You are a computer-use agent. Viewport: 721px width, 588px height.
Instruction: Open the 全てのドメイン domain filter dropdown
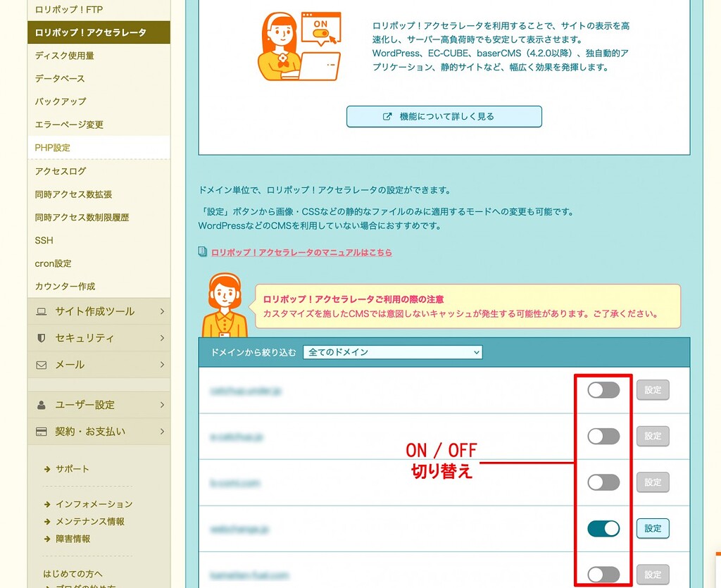[392, 352]
